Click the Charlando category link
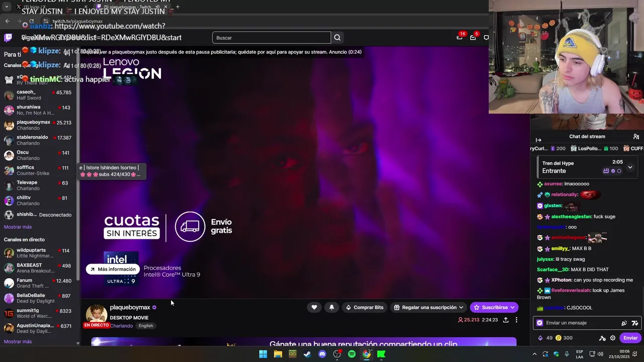 121,326
